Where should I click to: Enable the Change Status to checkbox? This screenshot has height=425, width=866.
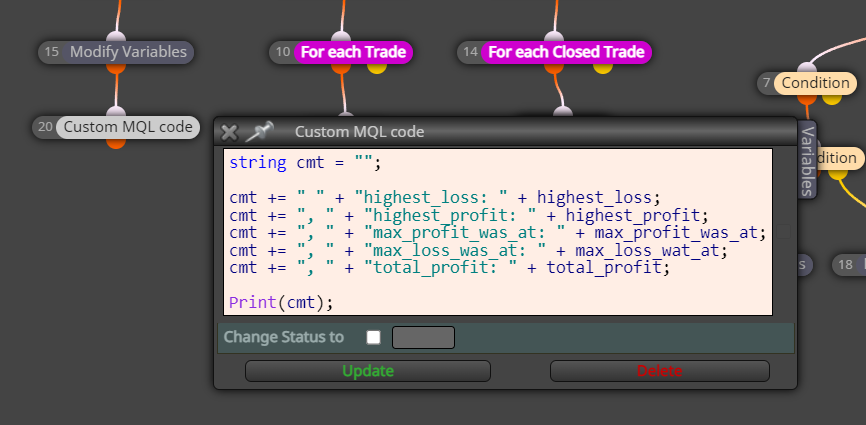coord(373,337)
